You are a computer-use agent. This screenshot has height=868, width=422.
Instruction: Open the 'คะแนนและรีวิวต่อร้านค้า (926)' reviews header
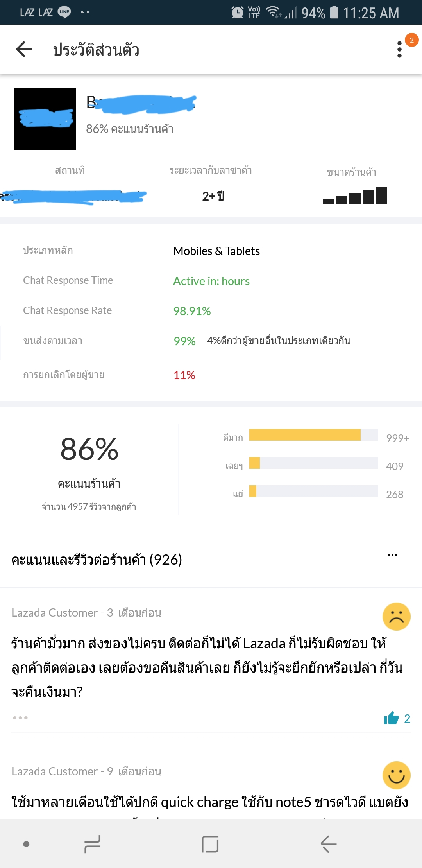[97, 560]
